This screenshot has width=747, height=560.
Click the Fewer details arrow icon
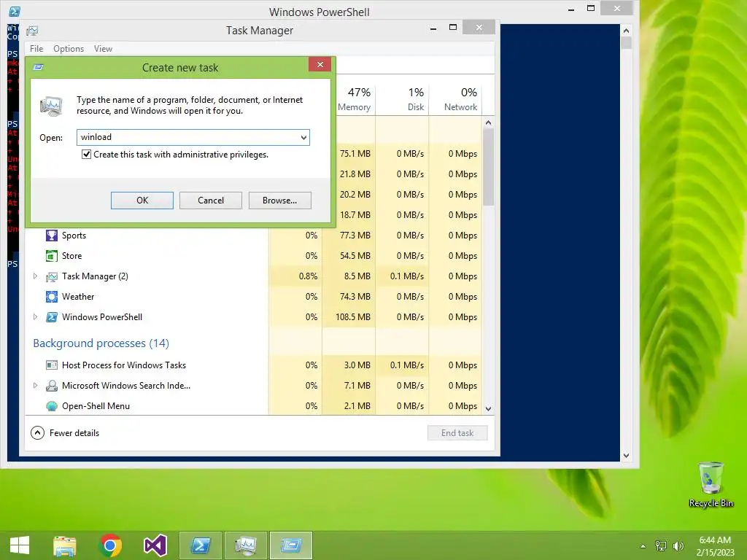pyautogui.click(x=38, y=433)
